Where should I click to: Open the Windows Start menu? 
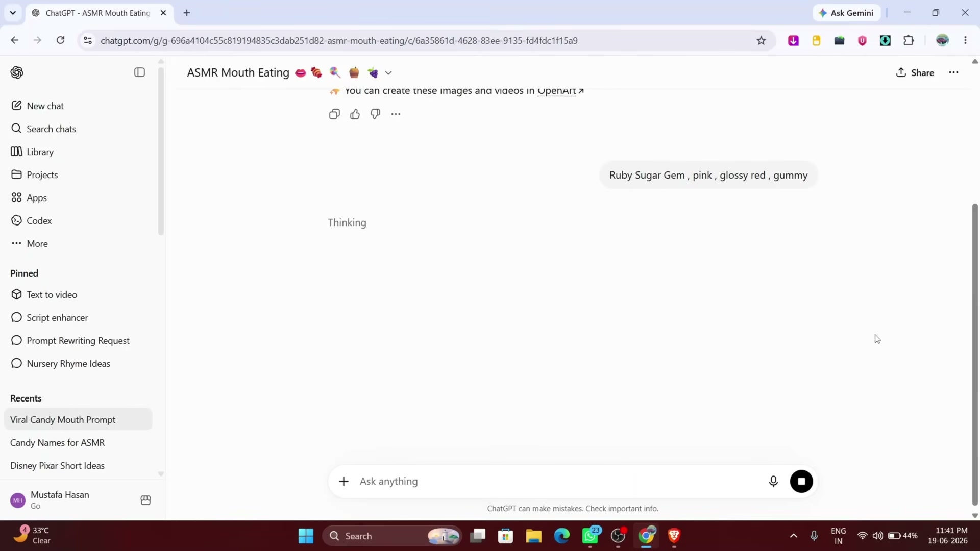(x=306, y=536)
